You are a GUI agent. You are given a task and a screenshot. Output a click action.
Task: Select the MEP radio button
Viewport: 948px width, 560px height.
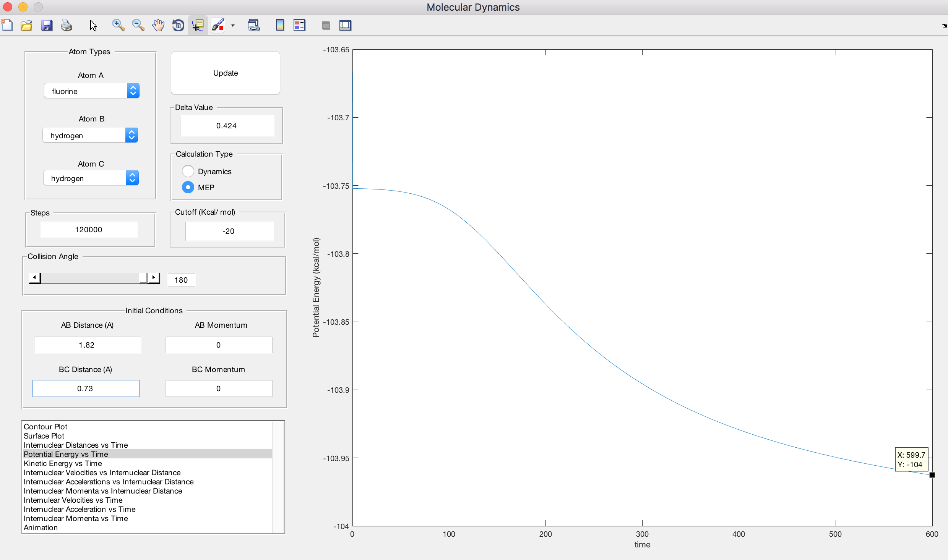(x=188, y=187)
